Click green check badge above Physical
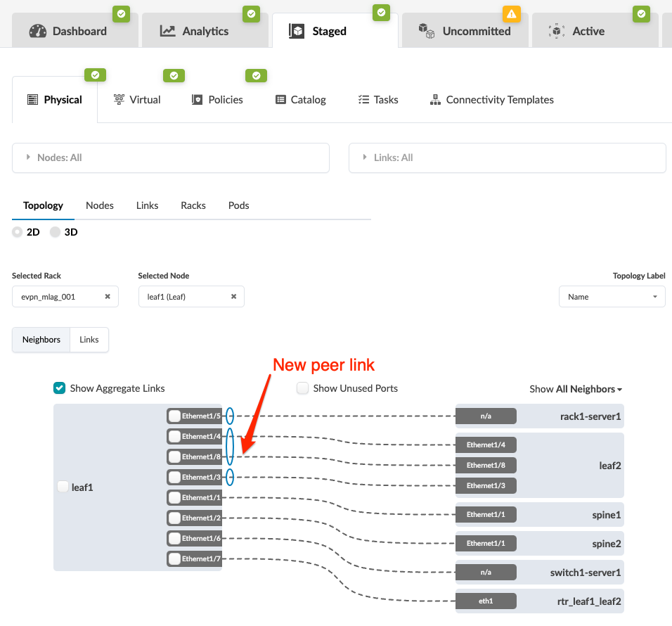This screenshot has width=672, height=626. click(x=95, y=75)
